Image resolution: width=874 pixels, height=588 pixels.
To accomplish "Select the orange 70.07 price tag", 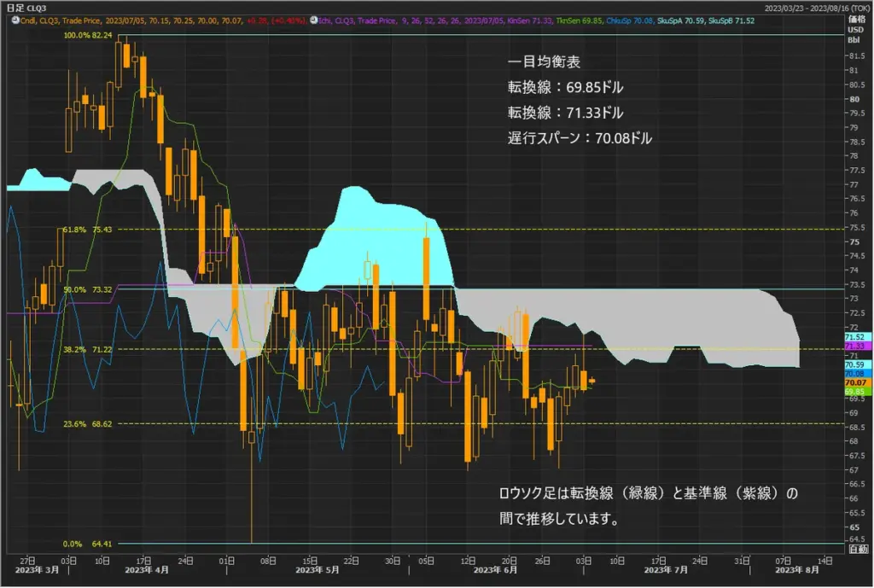I will (x=854, y=383).
